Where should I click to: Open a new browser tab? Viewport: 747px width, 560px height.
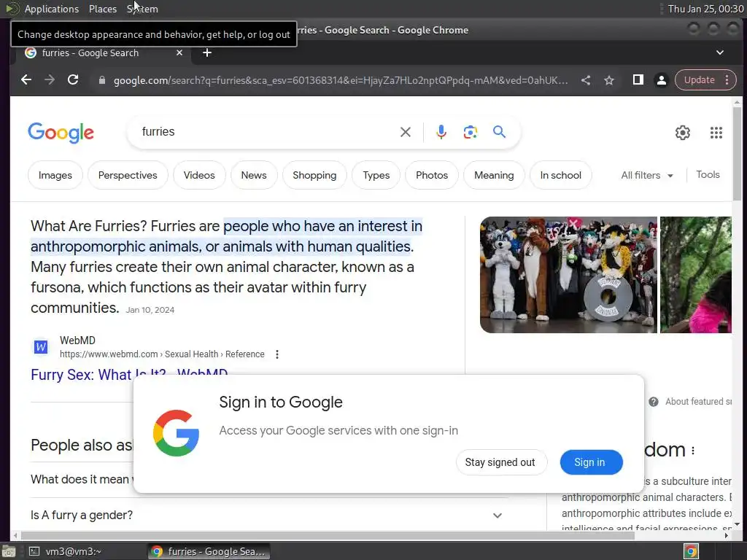(x=206, y=52)
